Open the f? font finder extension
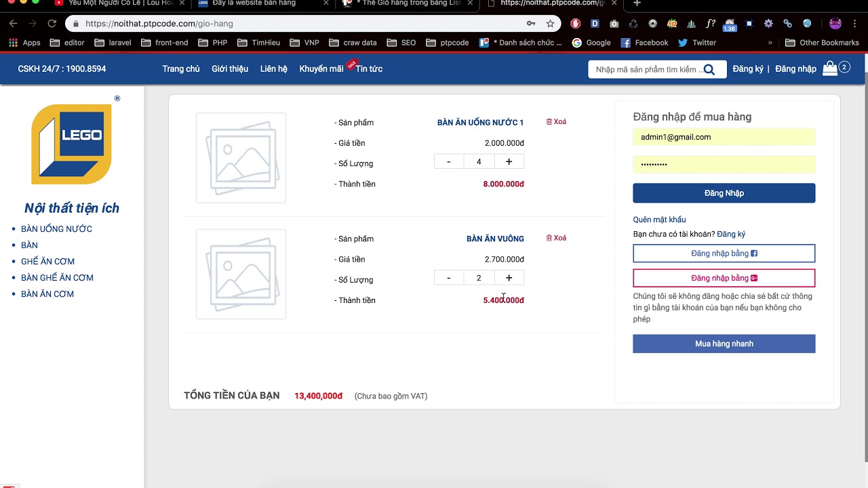The image size is (868, 488). (711, 24)
